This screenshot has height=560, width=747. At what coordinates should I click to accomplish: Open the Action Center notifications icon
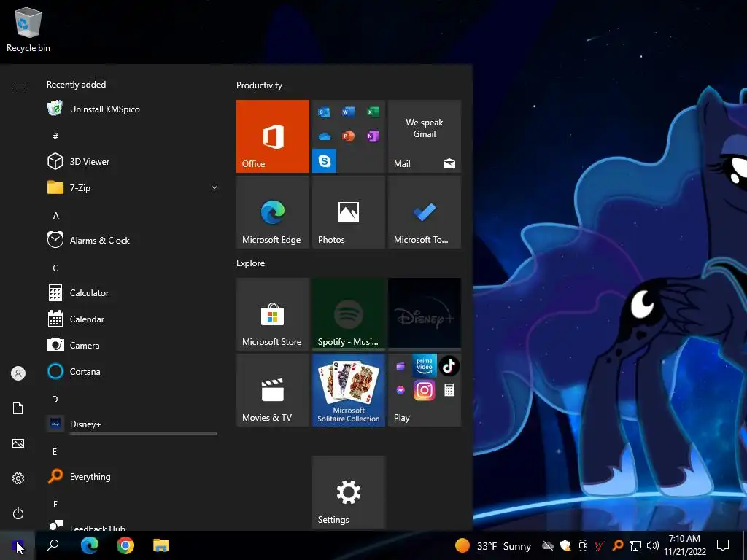pos(723,545)
